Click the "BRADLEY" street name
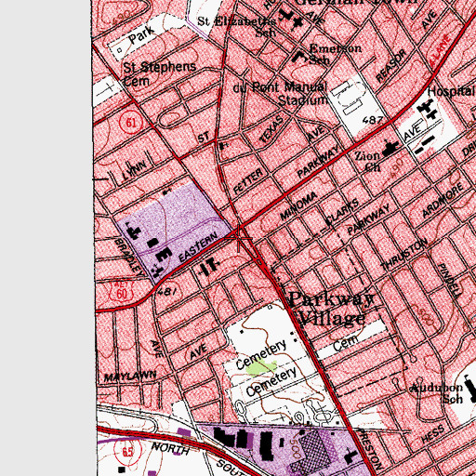 coord(129,257)
